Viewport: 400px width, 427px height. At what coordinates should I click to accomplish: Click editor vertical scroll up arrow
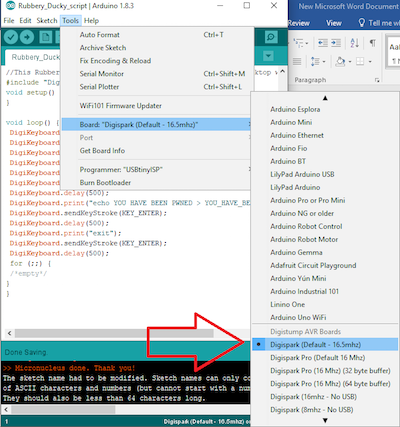(x=283, y=72)
